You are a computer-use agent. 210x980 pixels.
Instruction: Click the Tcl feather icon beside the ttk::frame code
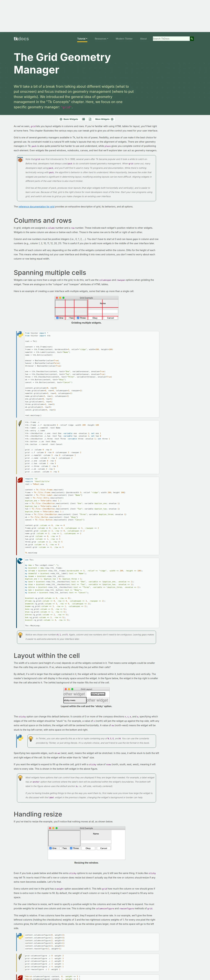click(20, 423)
